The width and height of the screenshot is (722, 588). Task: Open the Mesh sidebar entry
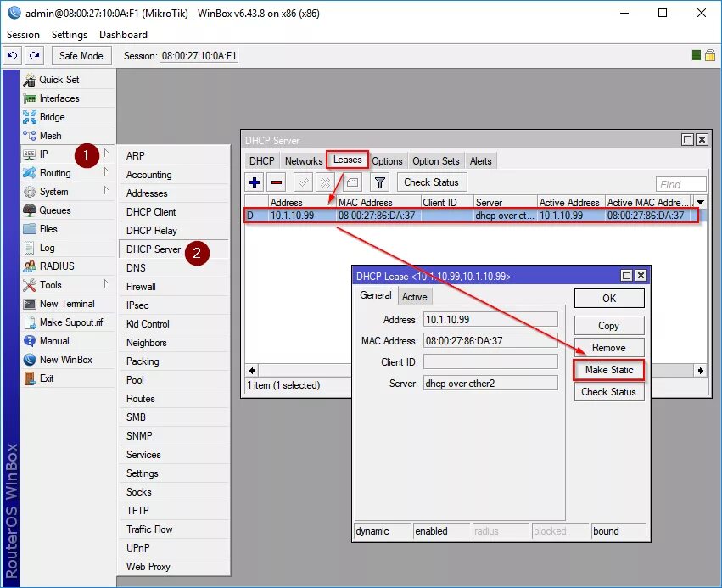click(x=68, y=136)
